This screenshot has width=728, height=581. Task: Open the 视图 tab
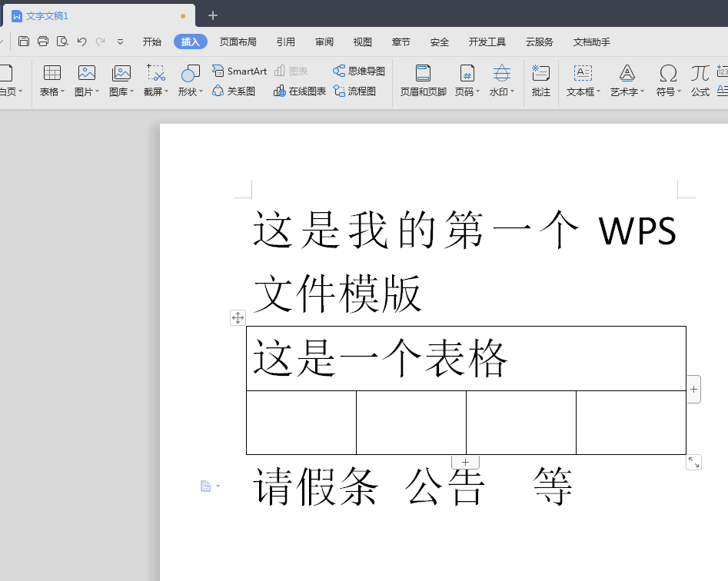(x=362, y=42)
